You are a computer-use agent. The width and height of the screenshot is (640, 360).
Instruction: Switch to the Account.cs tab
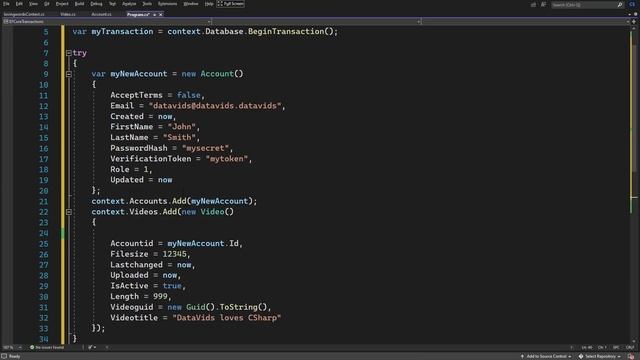click(x=101, y=14)
